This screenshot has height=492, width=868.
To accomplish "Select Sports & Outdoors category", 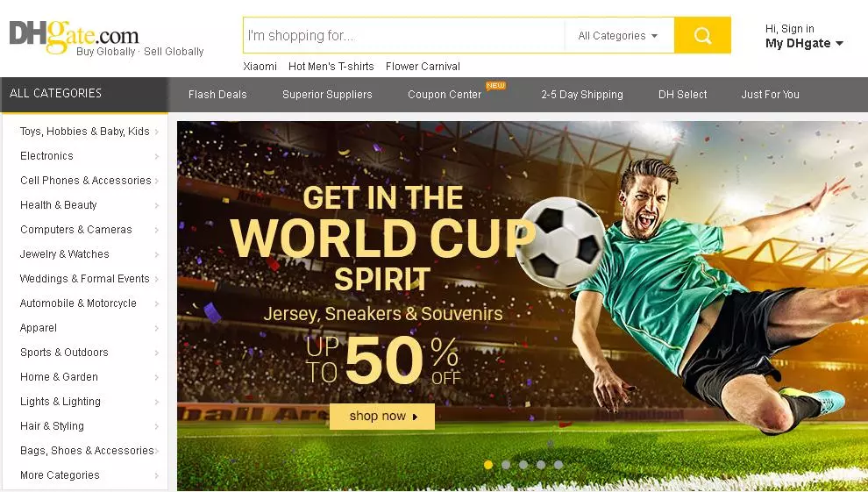I will [x=64, y=353].
